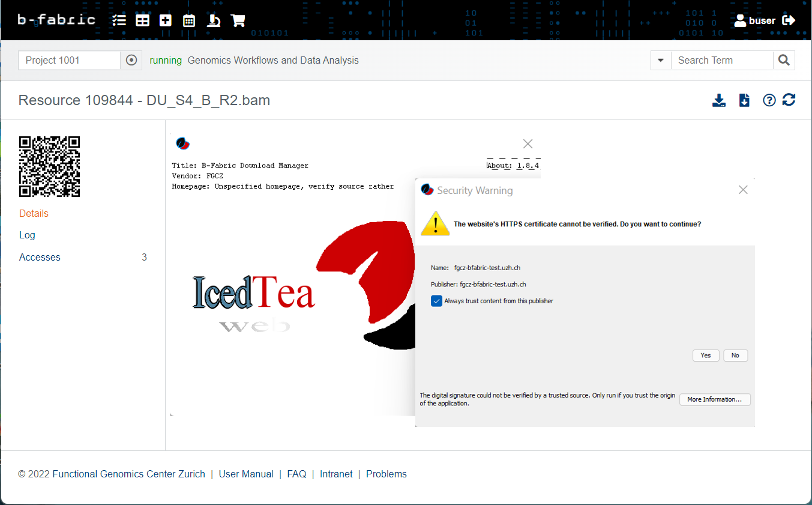Open the Intranet footer link
Image resolution: width=812 pixels, height=505 pixels.
tap(336, 474)
